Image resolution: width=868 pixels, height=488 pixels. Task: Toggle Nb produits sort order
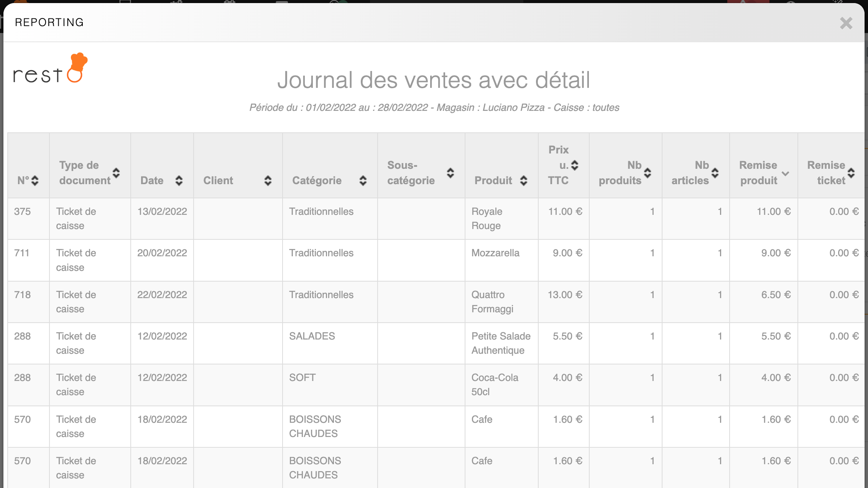tap(648, 173)
